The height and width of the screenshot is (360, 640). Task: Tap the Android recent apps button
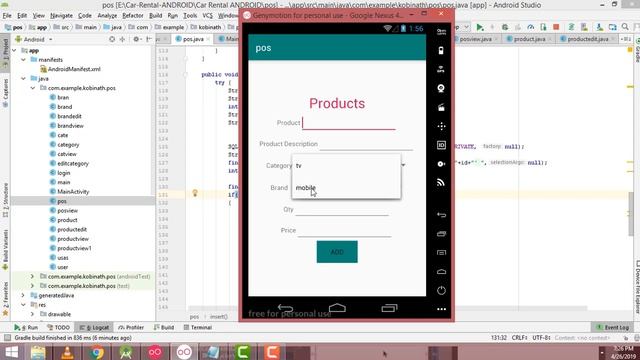coord(389,308)
